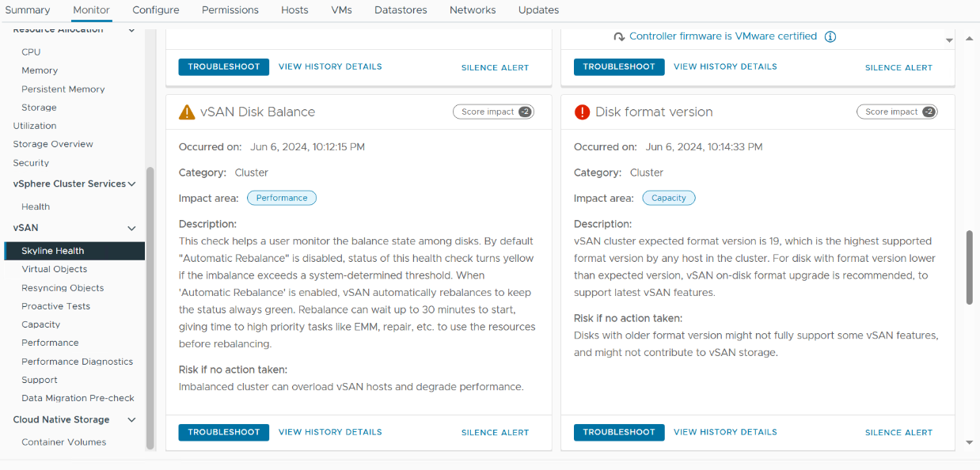980x470 pixels.
Task: Silence the vSAN Disk Balance alert
Action: [495, 432]
